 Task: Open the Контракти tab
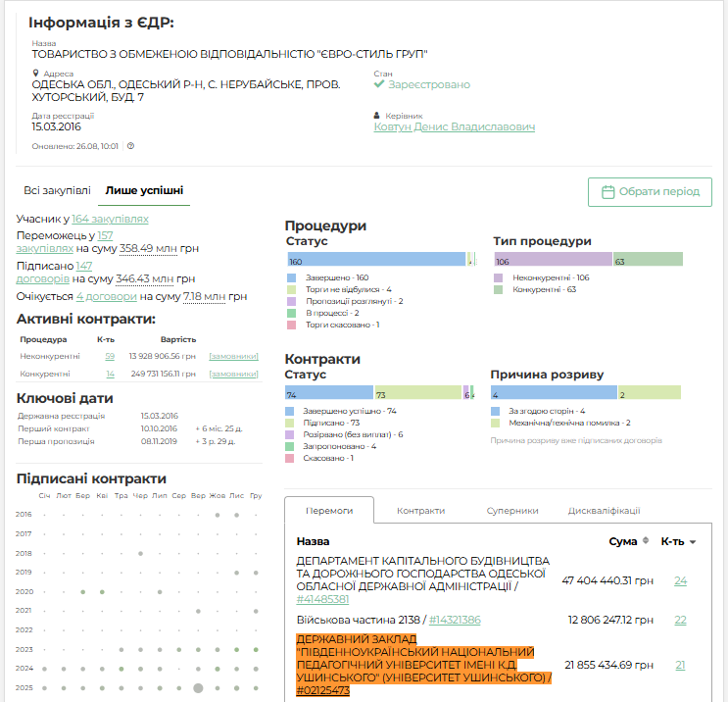click(x=420, y=511)
